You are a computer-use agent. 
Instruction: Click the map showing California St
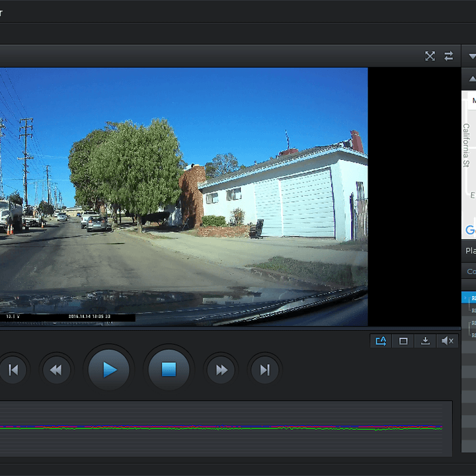pyautogui.click(x=469, y=165)
